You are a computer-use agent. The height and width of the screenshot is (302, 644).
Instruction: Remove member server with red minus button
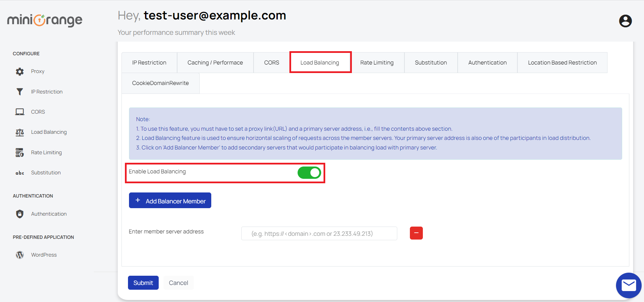point(416,233)
